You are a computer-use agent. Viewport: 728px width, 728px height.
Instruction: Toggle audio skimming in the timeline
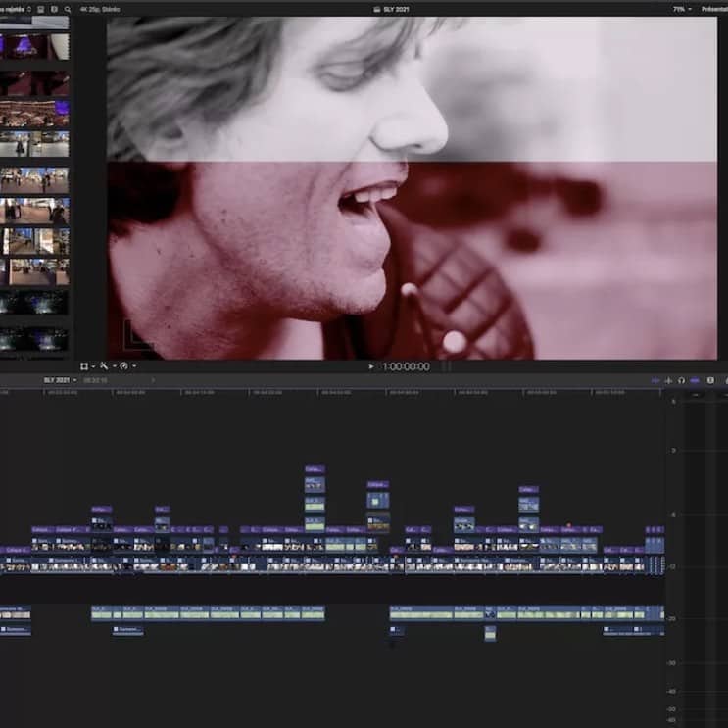[x=668, y=381]
